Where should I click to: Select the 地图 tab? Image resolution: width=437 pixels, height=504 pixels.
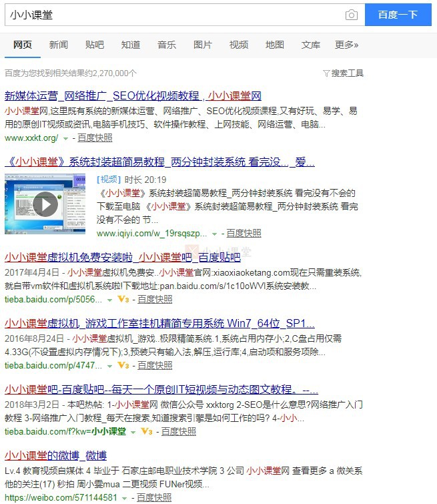[x=275, y=45]
